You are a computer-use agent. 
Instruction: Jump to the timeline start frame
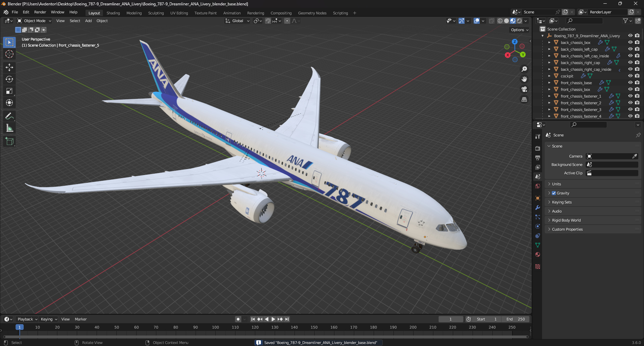coord(253,319)
